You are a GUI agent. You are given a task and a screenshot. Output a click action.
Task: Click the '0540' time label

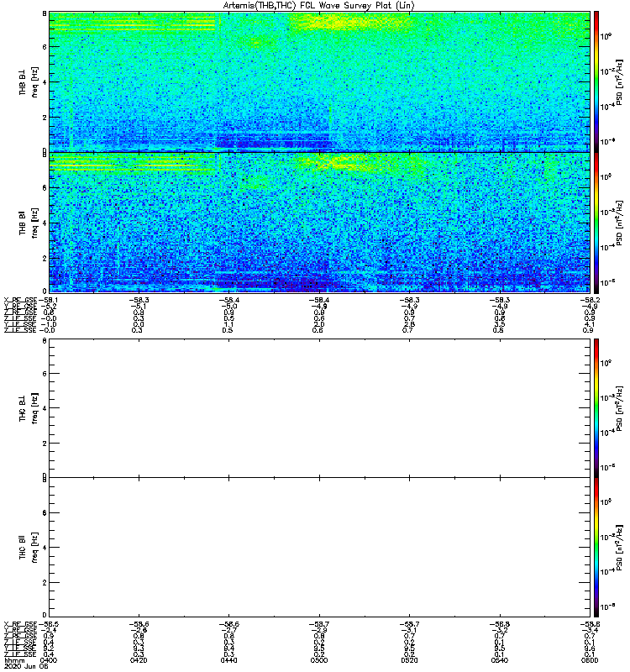(x=500, y=660)
